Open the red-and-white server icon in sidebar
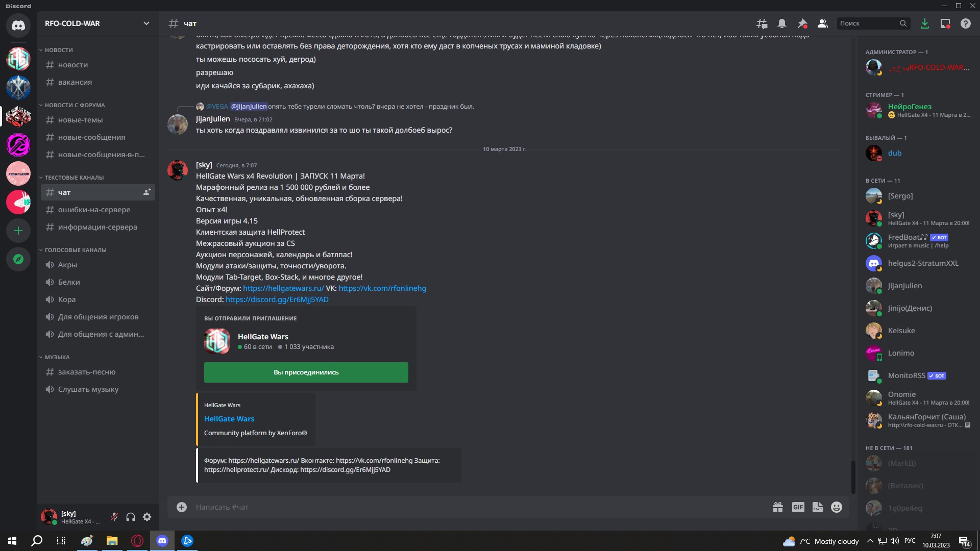980x551 pixels. click(18, 202)
